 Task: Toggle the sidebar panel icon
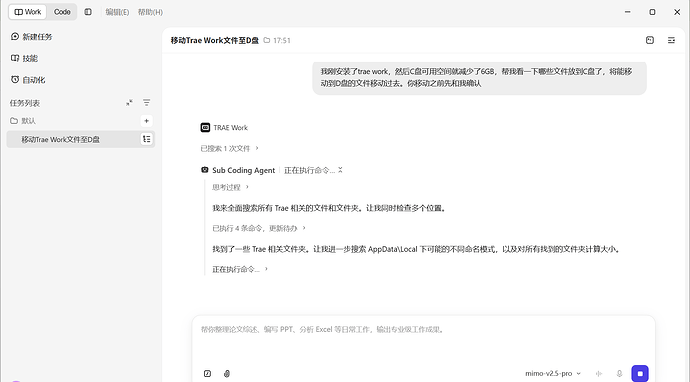88,12
